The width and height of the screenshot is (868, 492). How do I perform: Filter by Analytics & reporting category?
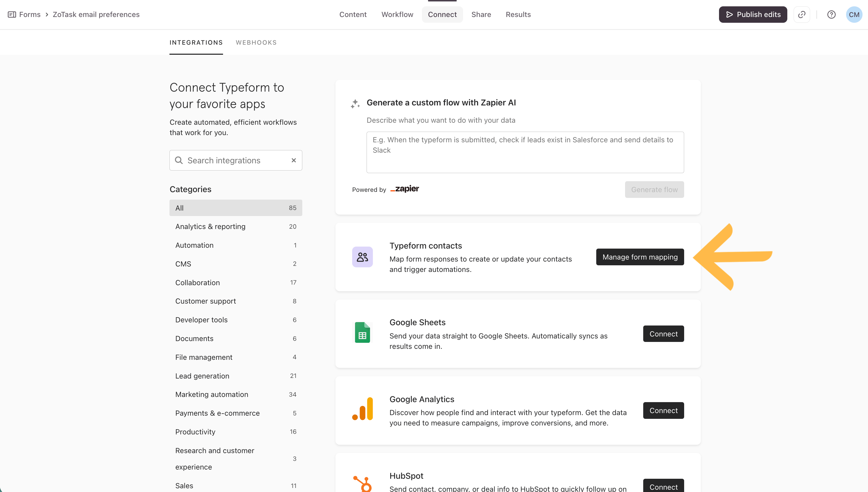tap(210, 226)
